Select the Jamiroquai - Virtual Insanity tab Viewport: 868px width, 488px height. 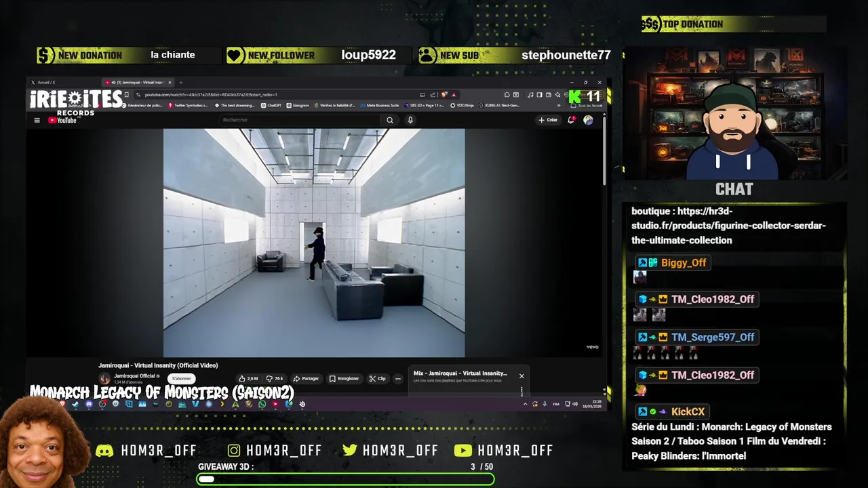[139, 82]
